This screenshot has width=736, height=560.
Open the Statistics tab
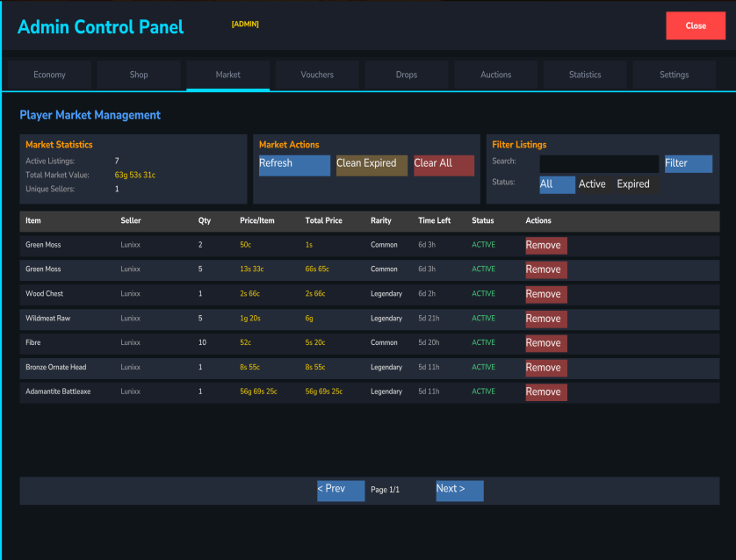(x=585, y=75)
